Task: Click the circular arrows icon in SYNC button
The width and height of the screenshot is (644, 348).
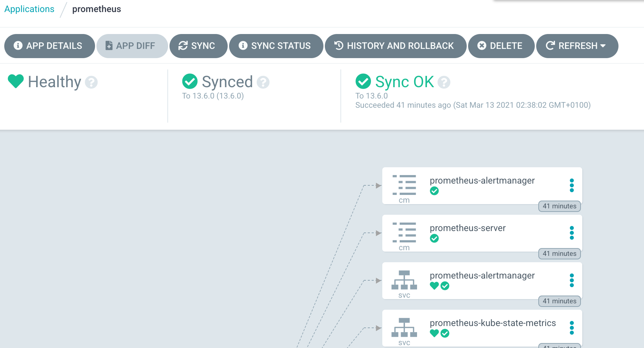Action: click(183, 45)
